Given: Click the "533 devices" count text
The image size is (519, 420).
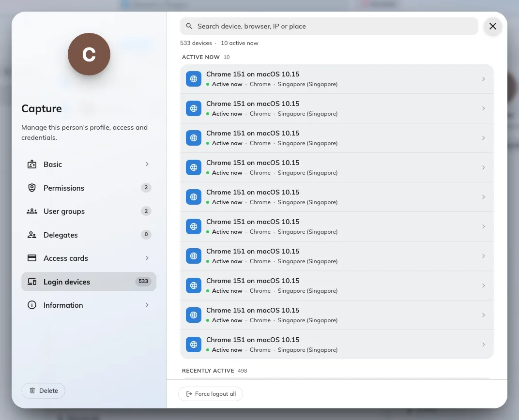Looking at the screenshot, I should 196,43.
